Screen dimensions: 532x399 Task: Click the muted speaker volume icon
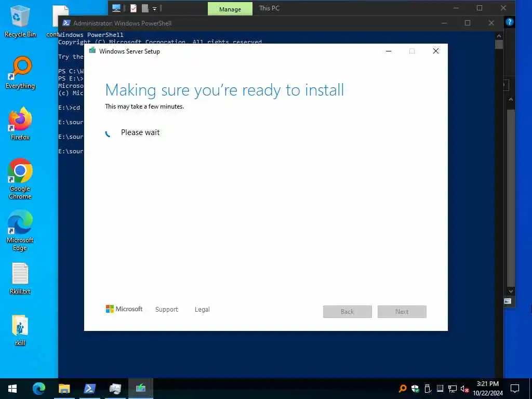(x=464, y=389)
